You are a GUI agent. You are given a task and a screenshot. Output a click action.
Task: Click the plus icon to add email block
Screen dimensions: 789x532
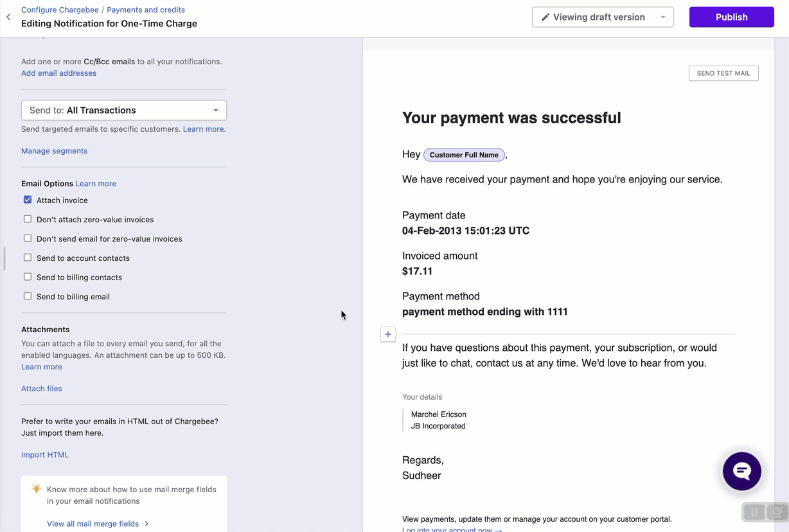pyautogui.click(x=388, y=334)
